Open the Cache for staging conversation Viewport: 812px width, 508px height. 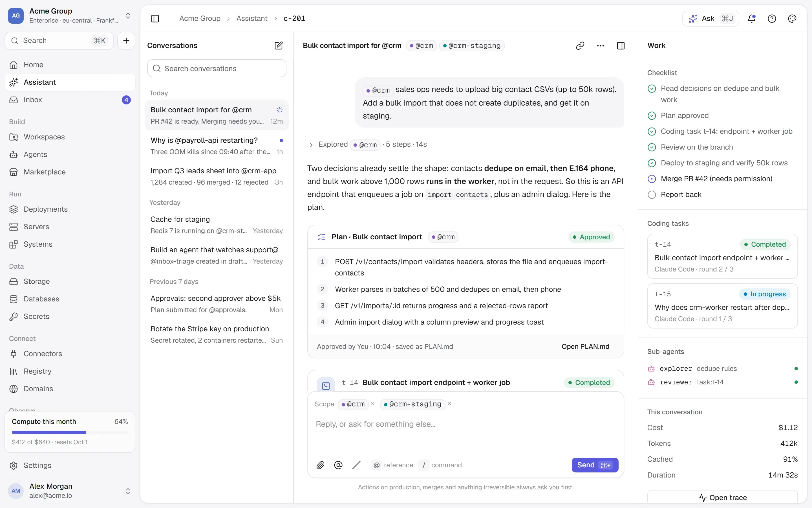tap(217, 225)
